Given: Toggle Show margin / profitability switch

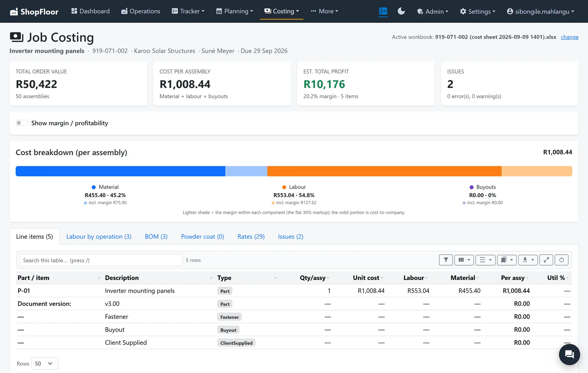Looking at the screenshot, I should [22, 123].
